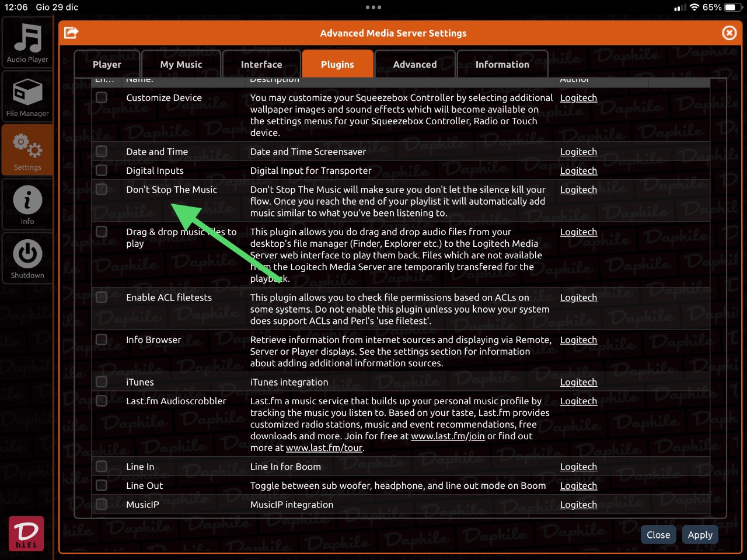Open Logitech link for Date and Time
Viewport: 747px width, 560px height.
(578, 152)
